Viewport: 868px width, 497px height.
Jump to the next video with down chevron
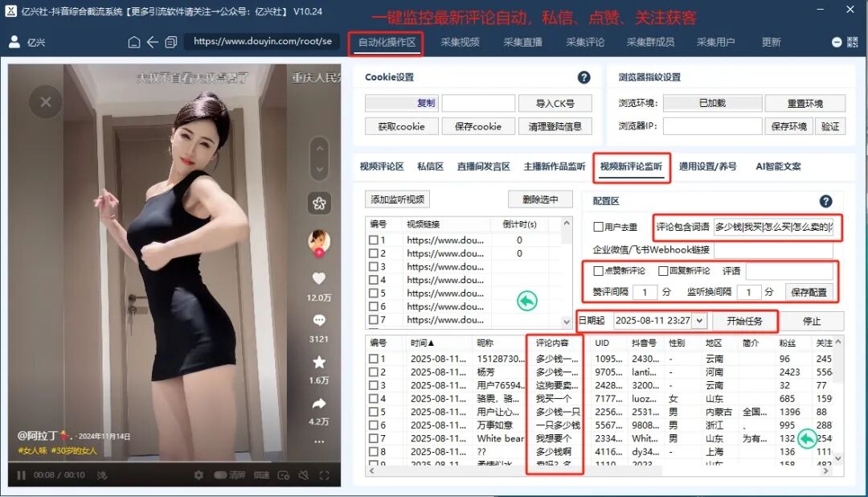319,169
